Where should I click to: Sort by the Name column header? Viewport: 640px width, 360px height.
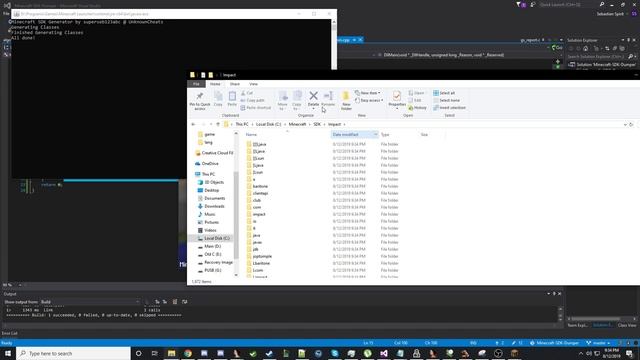click(251, 135)
